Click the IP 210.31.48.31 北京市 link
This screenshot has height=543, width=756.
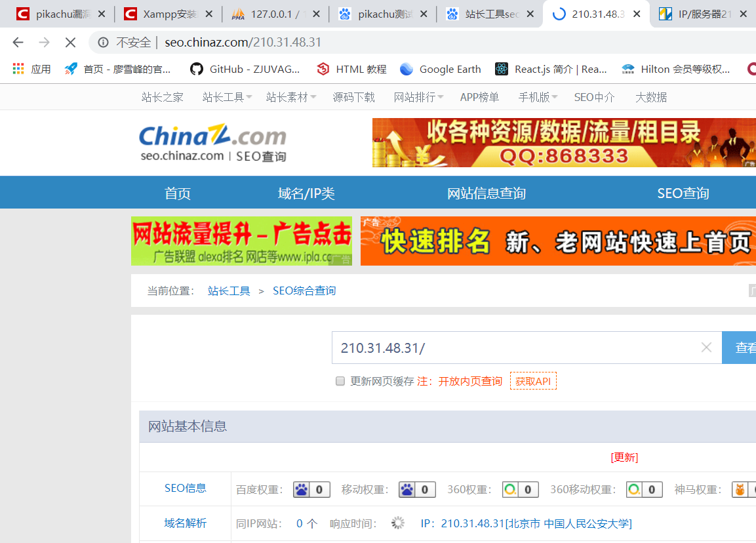coord(526,523)
